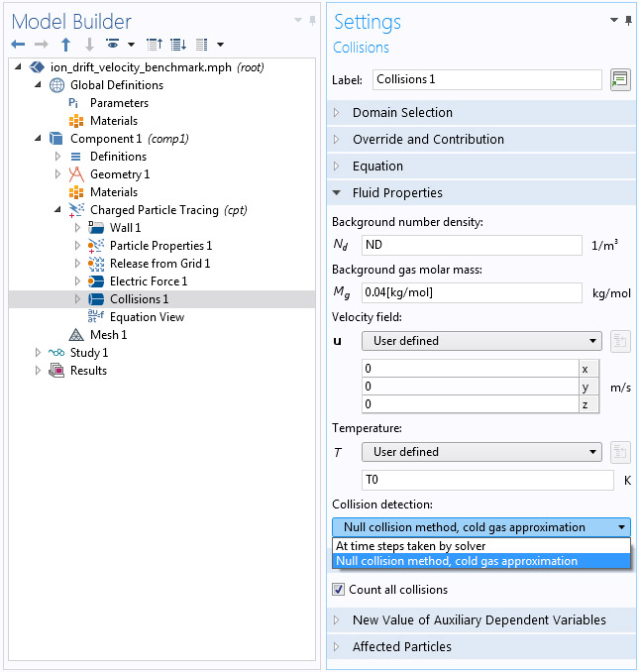Select the Electric Force 1 node
This screenshot has height=672, width=639.
pyautogui.click(x=148, y=281)
